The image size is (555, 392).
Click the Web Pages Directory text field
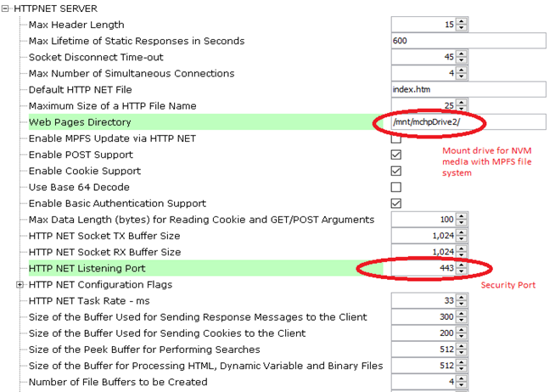[467, 122]
